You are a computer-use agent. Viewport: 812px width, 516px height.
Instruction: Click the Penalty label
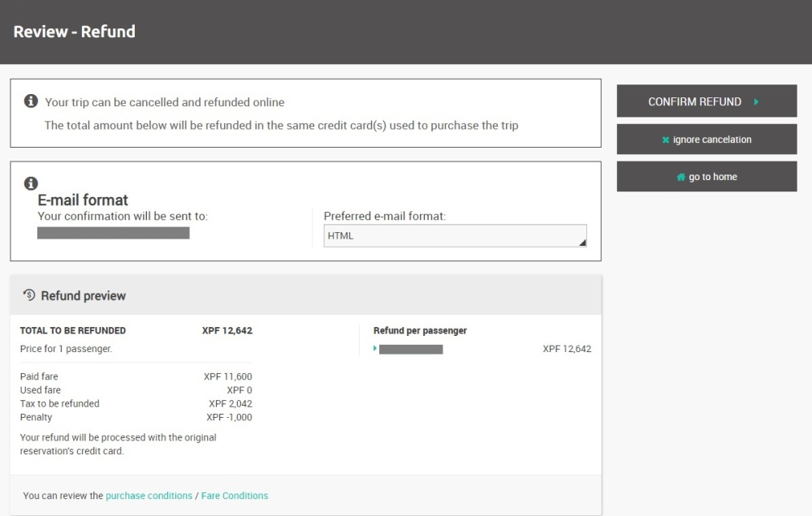(36, 417)
